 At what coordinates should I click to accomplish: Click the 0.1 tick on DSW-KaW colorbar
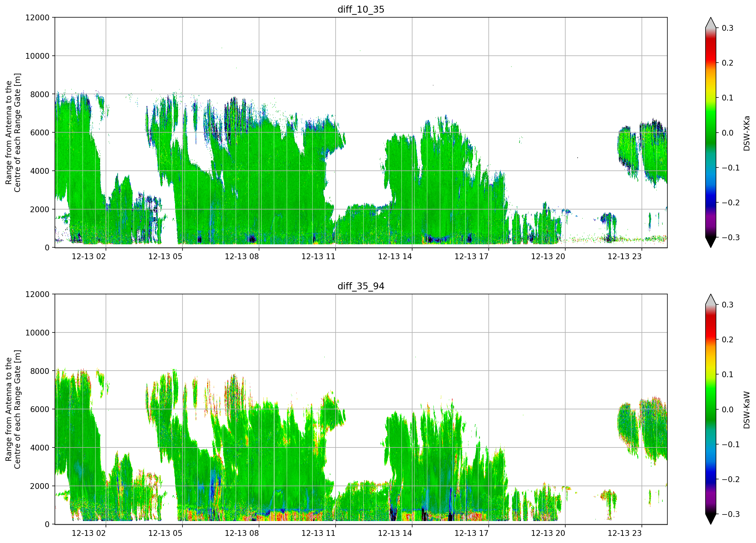click(728, 375)
